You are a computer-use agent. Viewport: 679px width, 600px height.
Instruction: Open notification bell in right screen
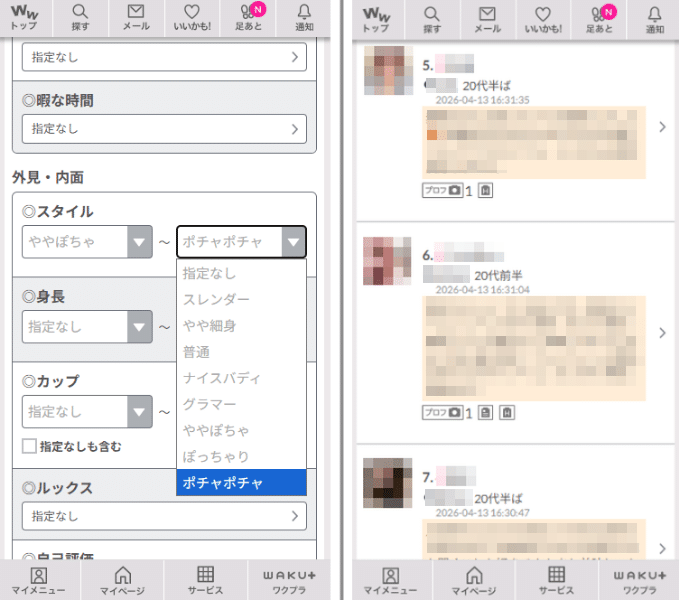pos(654,19)
